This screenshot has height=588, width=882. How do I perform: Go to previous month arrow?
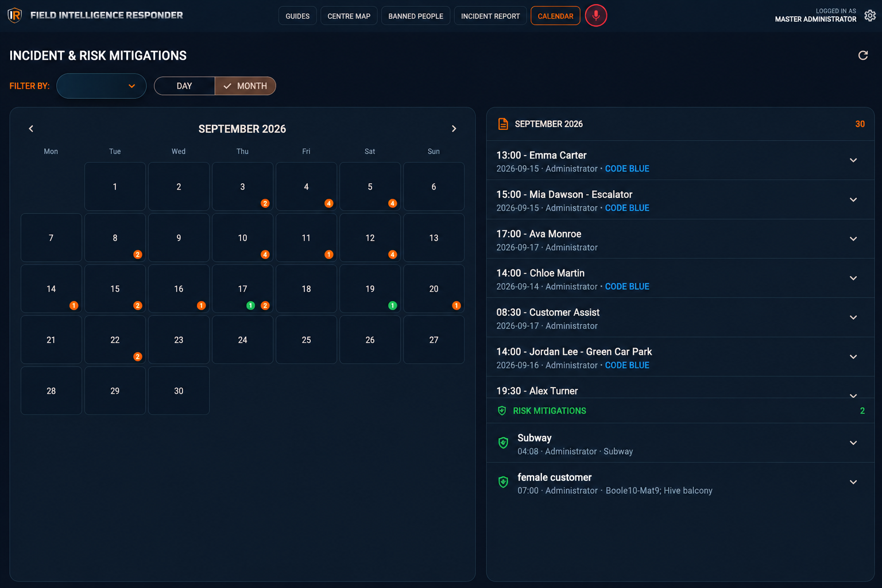(31, 129)
